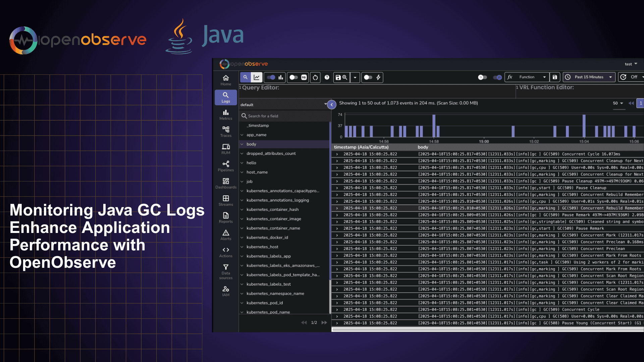Open the Alerts panel
The image size is (644, 362).
[225, 234]
